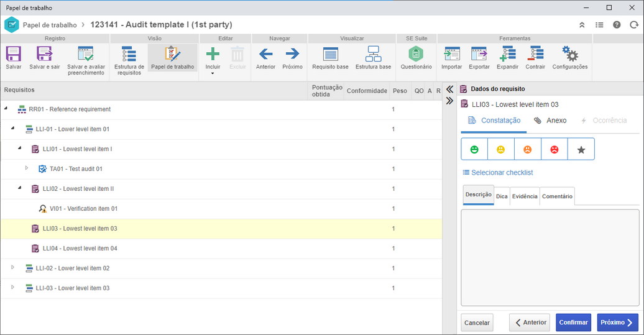644x335 pixels.
Task: Open the Questionário hexagon icon
Action: 416,54
